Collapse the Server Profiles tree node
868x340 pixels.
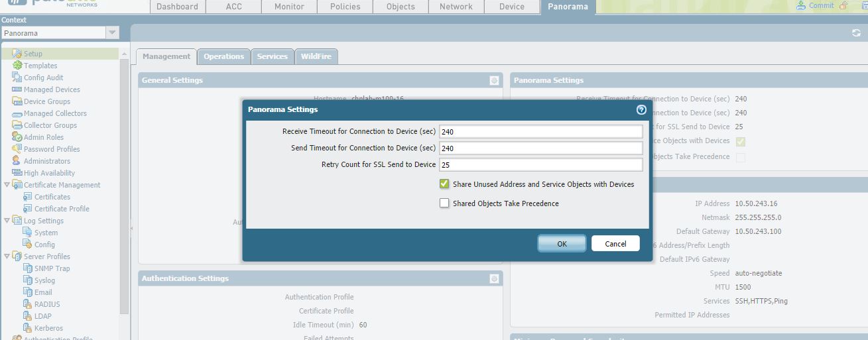[x=7, y=256]
